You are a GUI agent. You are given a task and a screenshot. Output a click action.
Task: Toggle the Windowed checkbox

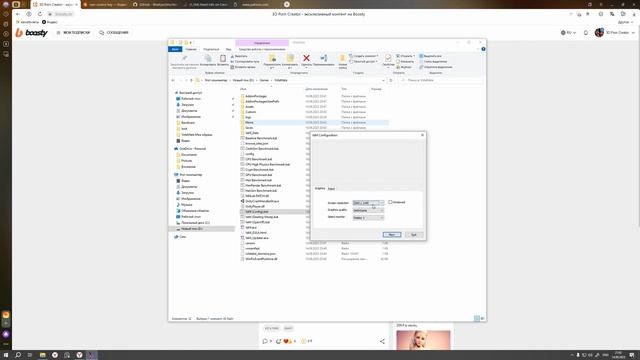390,202
